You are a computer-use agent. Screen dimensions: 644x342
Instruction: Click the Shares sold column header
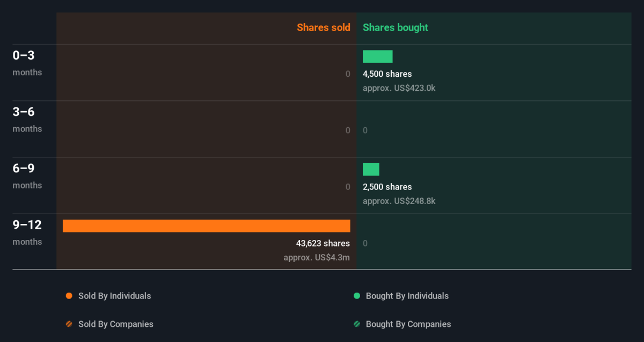(x=323, y=27)
